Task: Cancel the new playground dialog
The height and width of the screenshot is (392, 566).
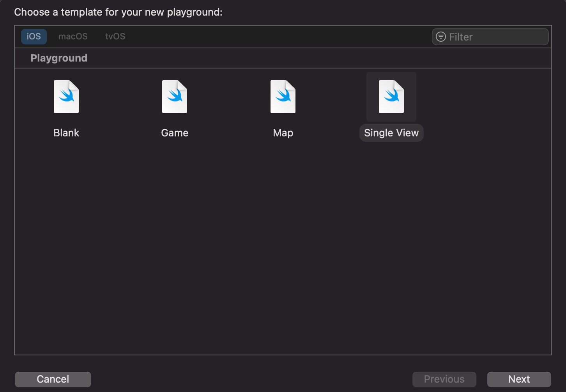Action: tap(53, 379)
